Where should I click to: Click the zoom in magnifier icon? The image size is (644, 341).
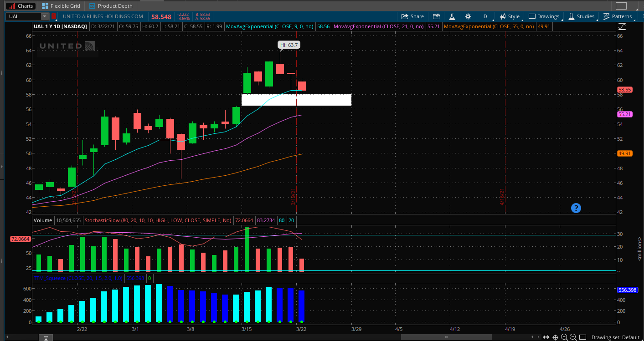click(x=564, y=337)
